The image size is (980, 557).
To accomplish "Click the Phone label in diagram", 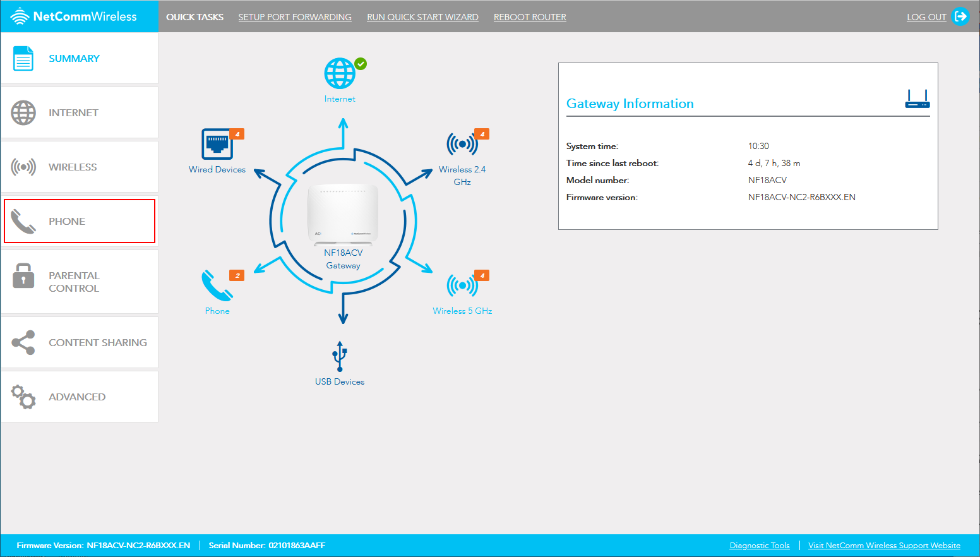I will pos(217,311).
